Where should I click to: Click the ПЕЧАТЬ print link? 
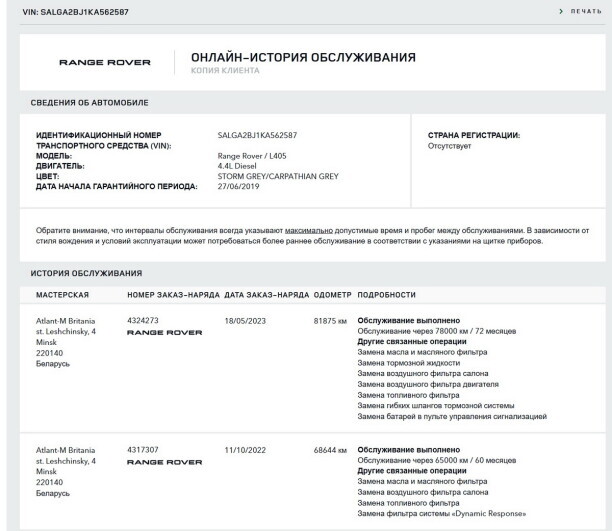point(585,10)
